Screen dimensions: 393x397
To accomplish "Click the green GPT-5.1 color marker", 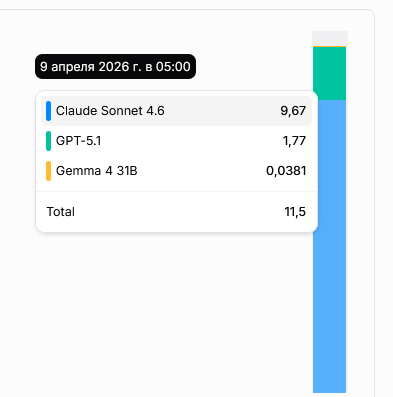I will click(48, 141).
